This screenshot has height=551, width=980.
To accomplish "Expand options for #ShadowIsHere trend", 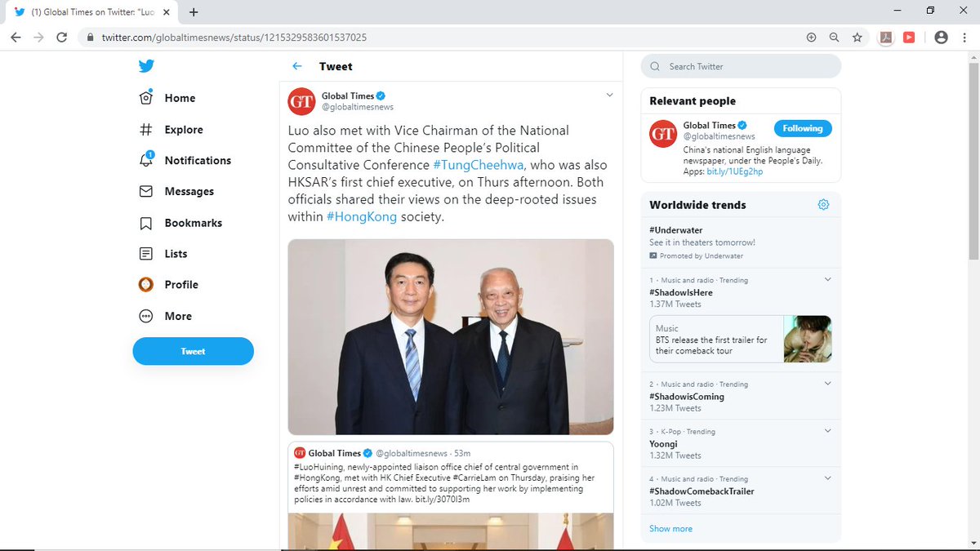I will 827,280.
